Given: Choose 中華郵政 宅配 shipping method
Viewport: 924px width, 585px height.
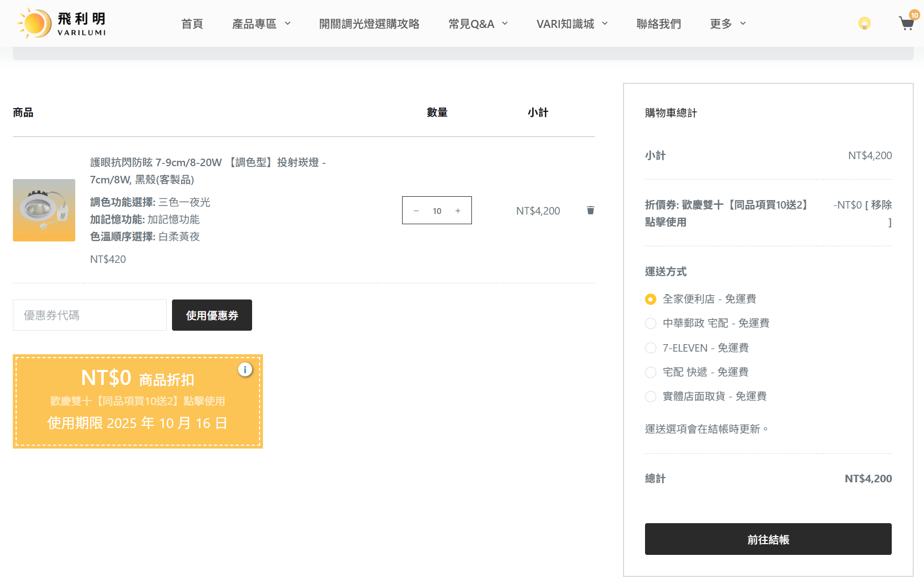Looking at the screenshot, I should [650, 323].
